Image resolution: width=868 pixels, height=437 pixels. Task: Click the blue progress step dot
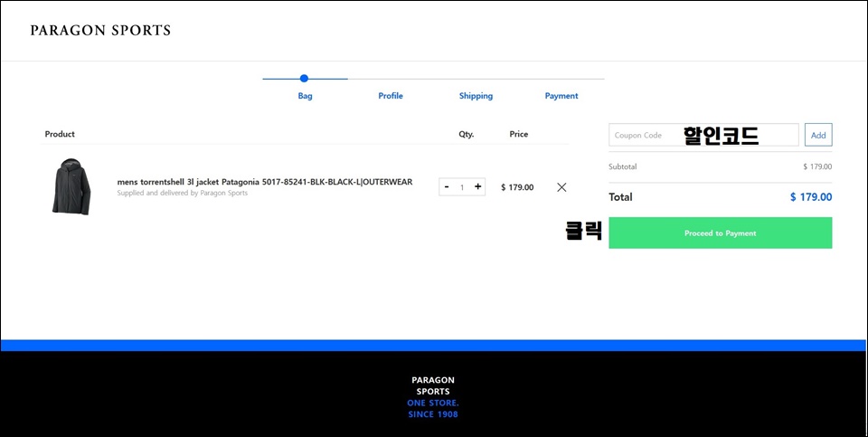click(304, 79)
